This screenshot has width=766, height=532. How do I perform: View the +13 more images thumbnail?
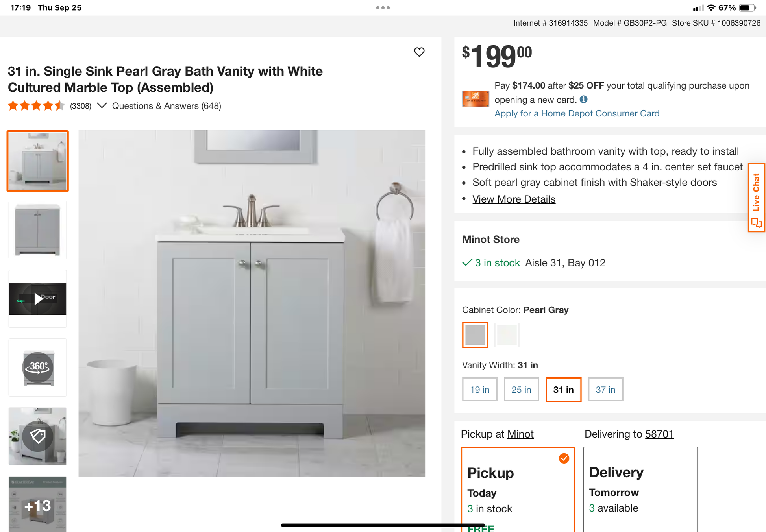click(x=38, y=504)
